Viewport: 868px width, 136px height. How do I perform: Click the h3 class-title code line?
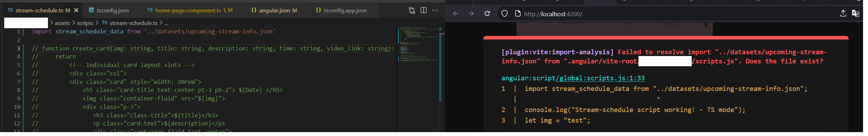click(155, 116)
